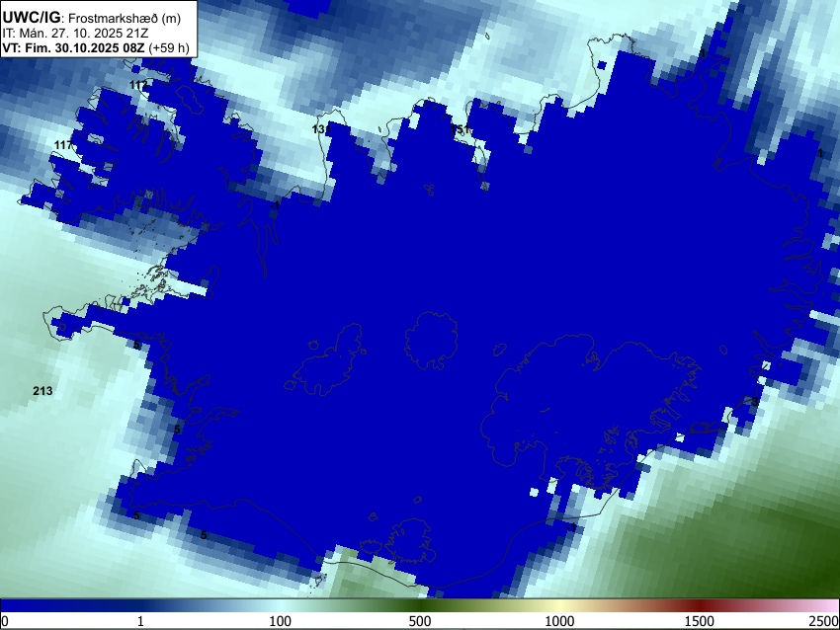Click the map value label "151"

tap(461, 129)
